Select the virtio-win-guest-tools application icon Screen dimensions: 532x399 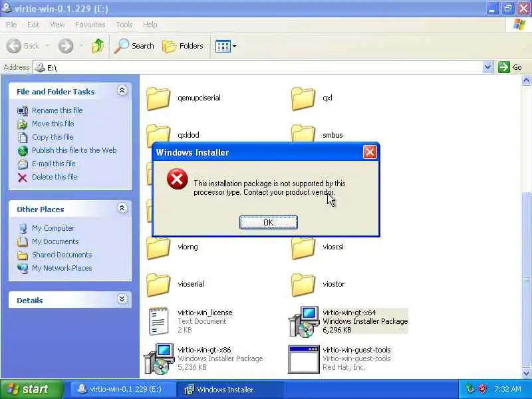[304, 359]
